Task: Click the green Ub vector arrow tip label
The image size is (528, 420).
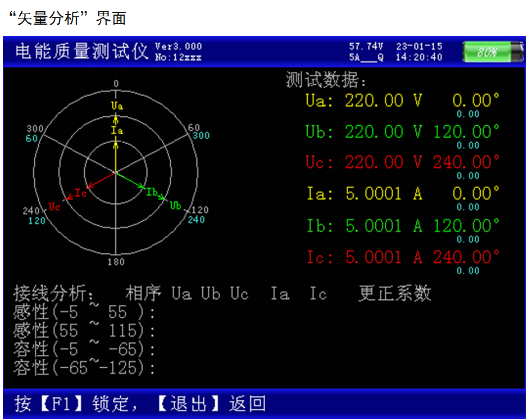Action: [x=176, y=206]
